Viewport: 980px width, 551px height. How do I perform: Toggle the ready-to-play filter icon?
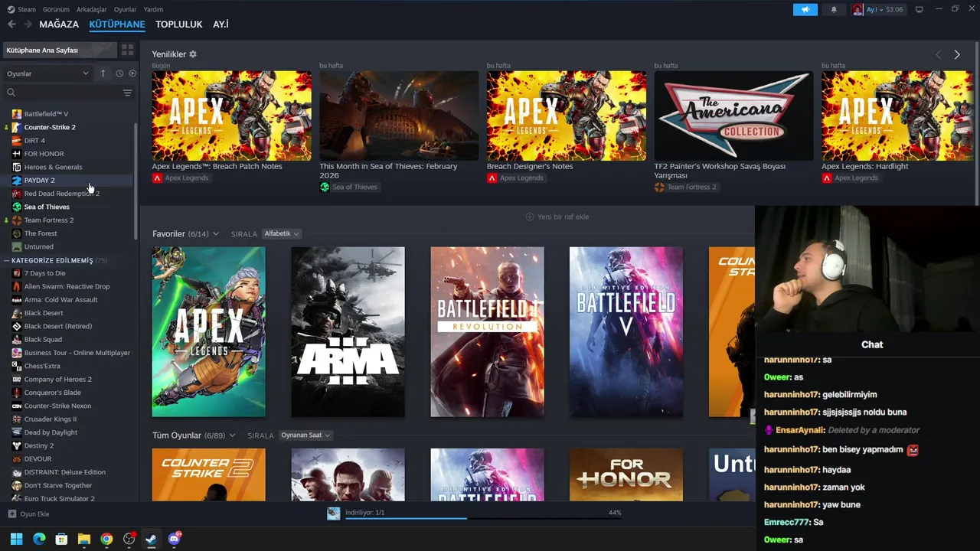tap(132, 73)
